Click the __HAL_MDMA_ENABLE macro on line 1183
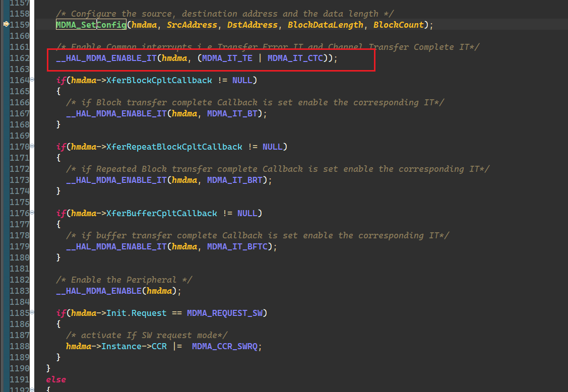 (x=99, y=291)
